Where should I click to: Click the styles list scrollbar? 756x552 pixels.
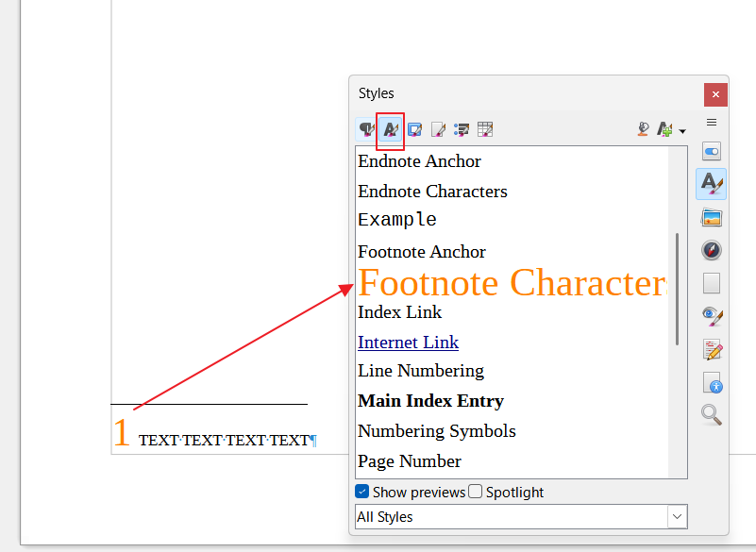pyautogui.click(x=678, y=288)
